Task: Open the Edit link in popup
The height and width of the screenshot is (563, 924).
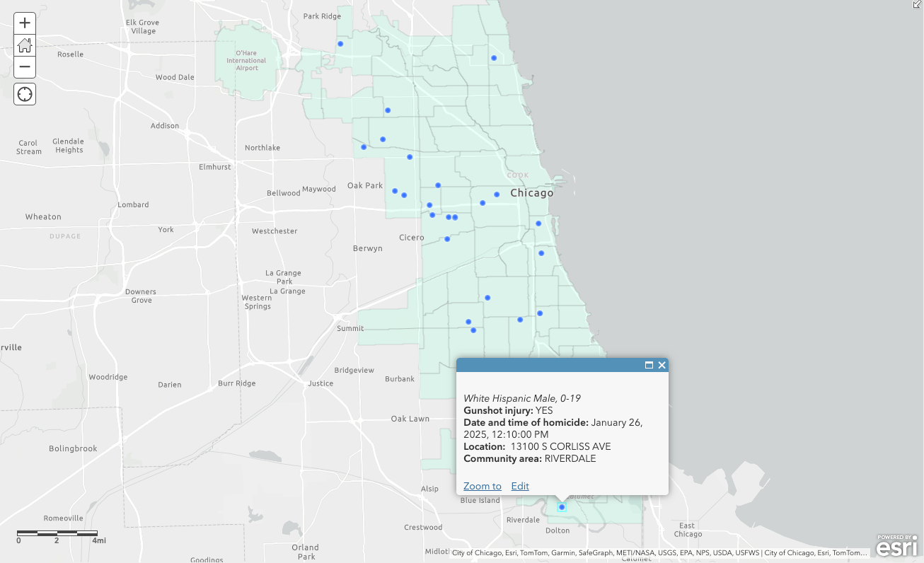Action: pos(520,486)
